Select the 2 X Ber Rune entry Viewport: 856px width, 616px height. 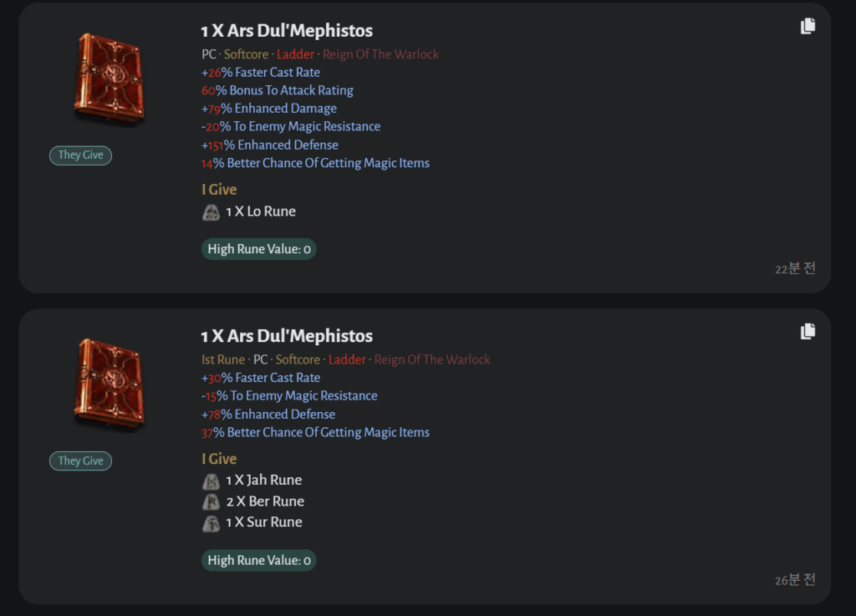pyautogui.click(x=264, y=501)
